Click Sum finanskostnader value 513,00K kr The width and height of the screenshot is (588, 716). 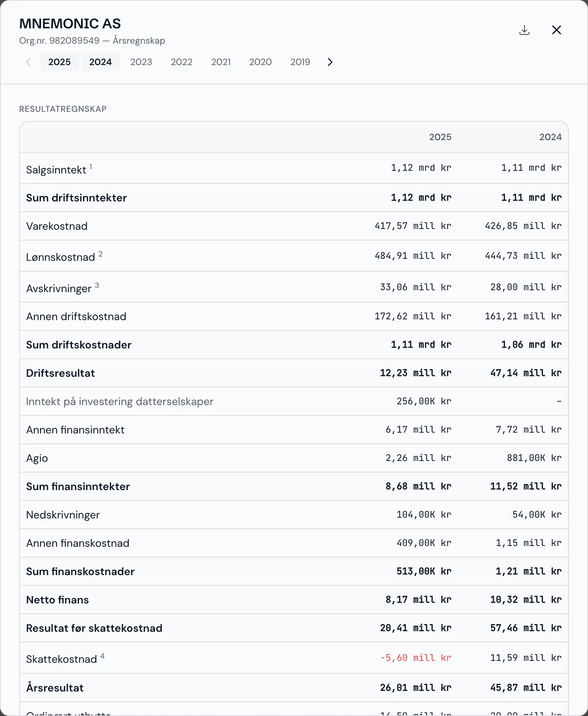424,571
